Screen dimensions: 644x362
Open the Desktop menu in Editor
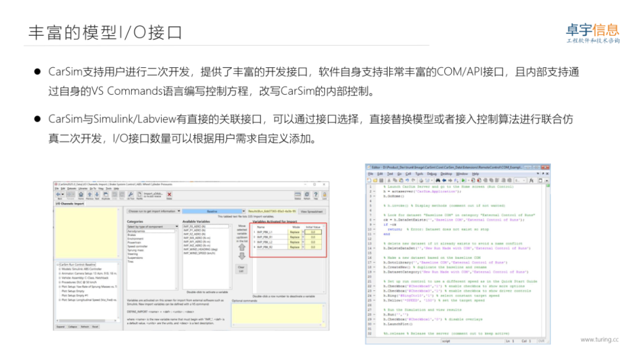click(x=447, y=174)
